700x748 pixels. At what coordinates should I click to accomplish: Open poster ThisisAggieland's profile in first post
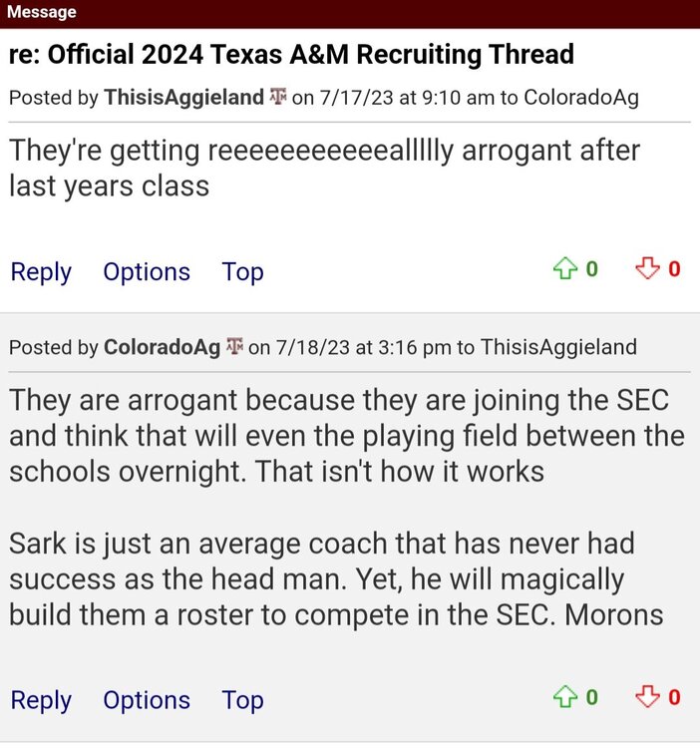coord(183,98)
